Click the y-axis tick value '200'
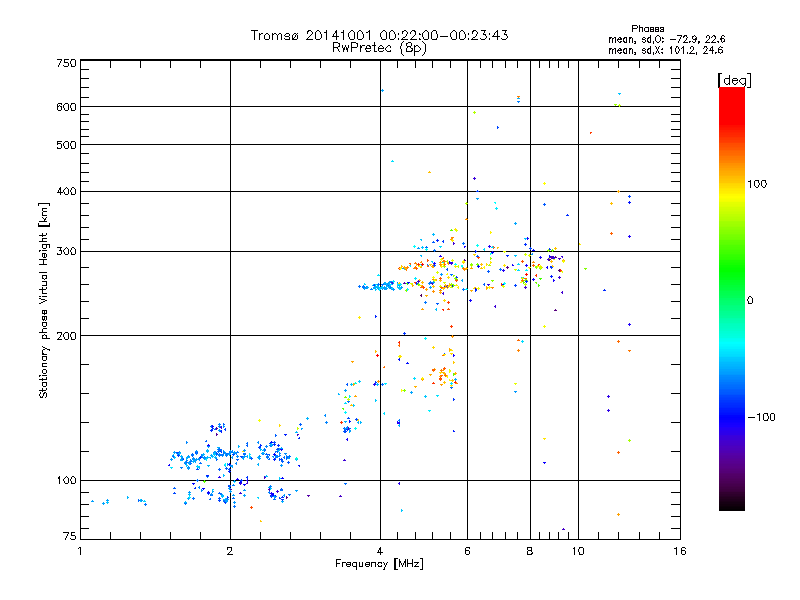800x600 pixels. click(x=66, y=336)
